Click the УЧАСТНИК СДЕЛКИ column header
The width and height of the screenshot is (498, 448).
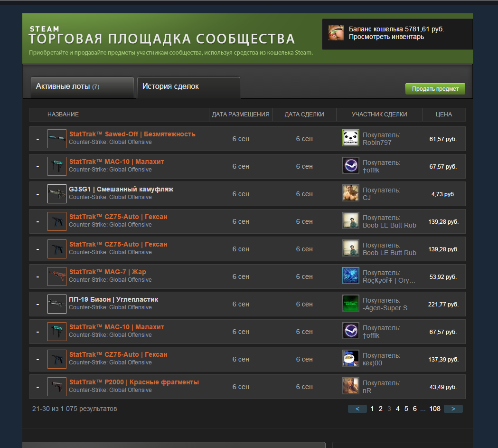[379, 114]
